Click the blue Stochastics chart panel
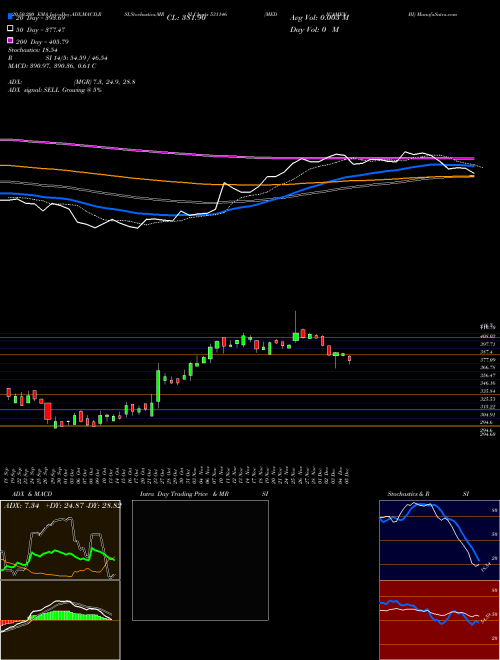This screenshot has height=660, width=500. (439, 540)
